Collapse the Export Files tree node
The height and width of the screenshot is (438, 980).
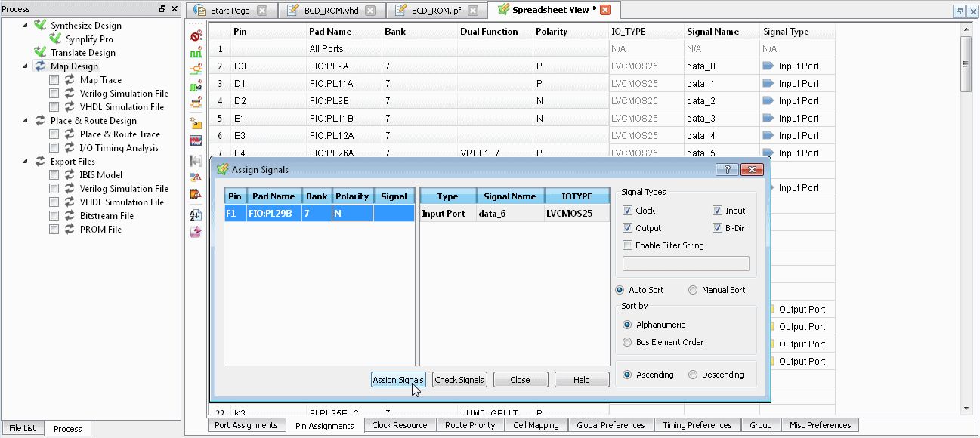pyautogui.click(x=25, y=161)
